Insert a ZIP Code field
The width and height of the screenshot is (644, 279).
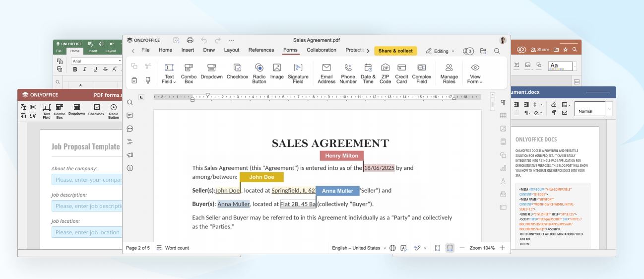click(x=386, y=73)
